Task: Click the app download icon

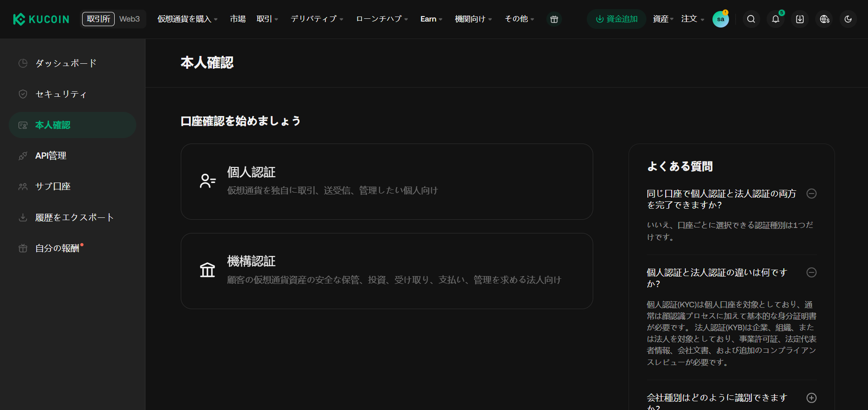Action: [x=800, y=19]
